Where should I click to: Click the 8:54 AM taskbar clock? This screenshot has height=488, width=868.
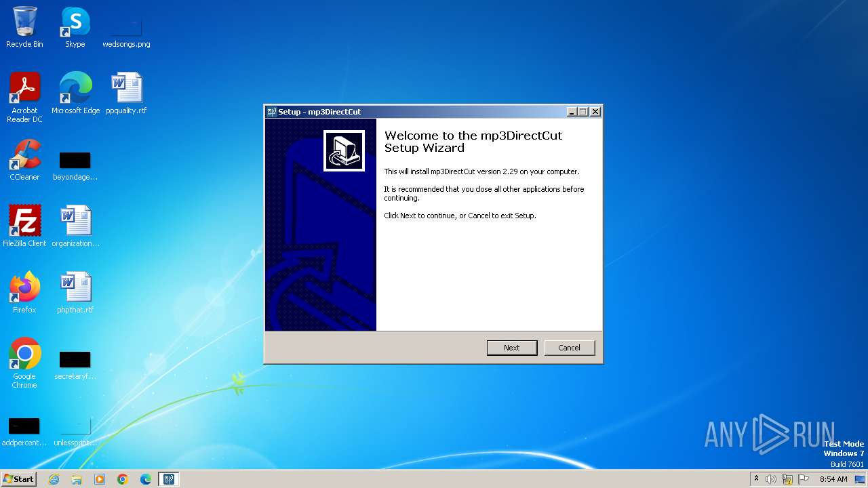(833, 479)
